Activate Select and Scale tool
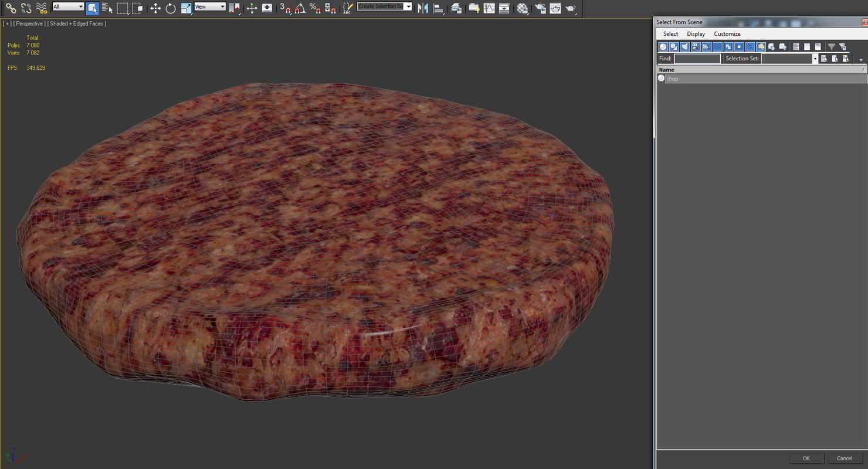 tap(186, 8)
